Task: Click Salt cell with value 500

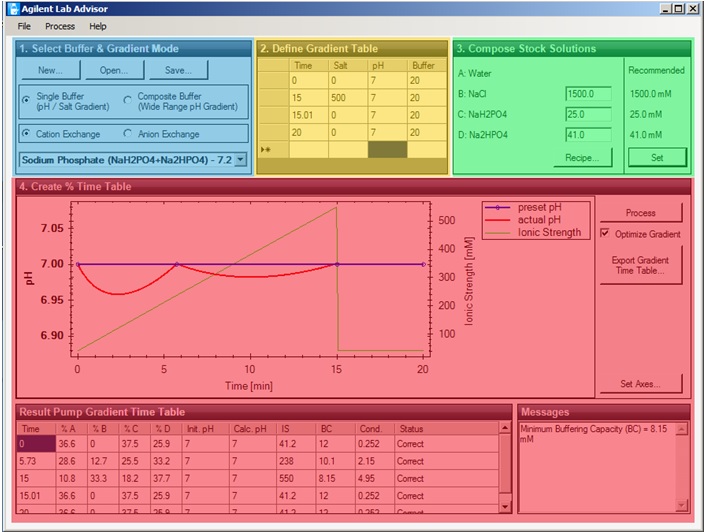Action: tap(348, 97)
